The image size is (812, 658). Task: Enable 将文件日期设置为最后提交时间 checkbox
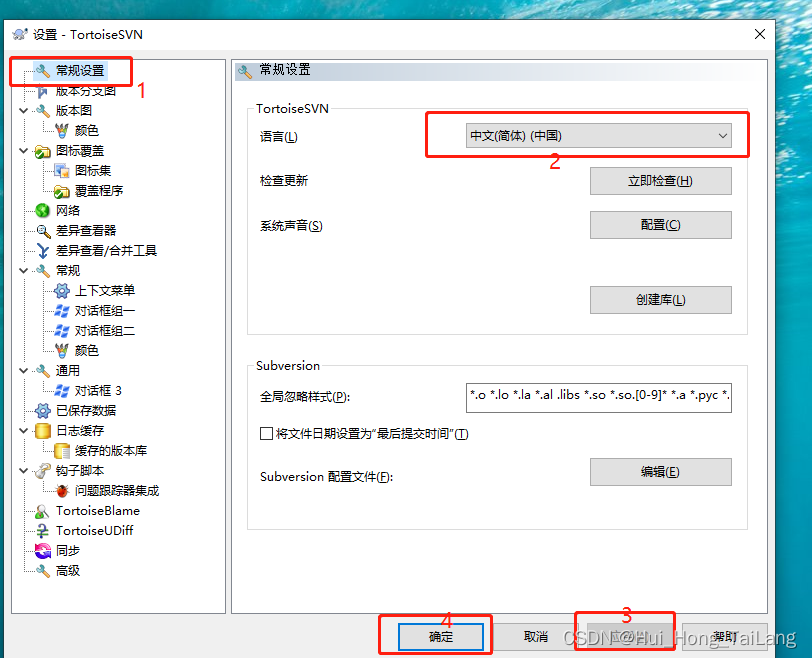click(x=266, y=433)
